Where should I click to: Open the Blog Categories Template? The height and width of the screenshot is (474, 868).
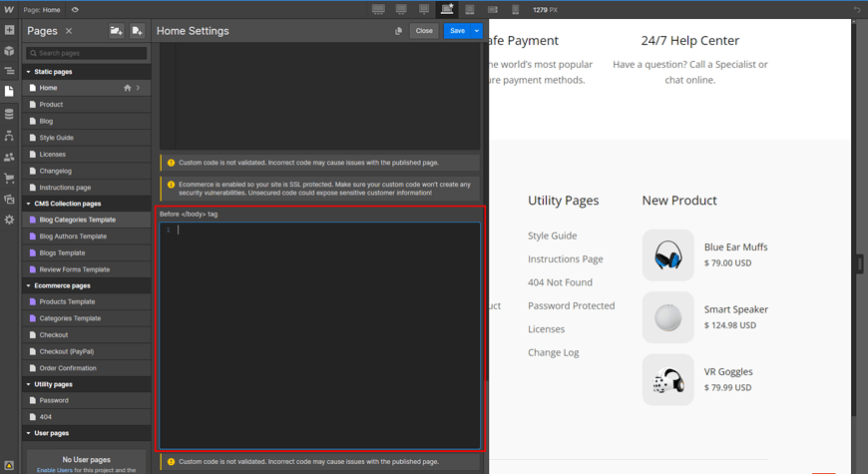[87, 220]
